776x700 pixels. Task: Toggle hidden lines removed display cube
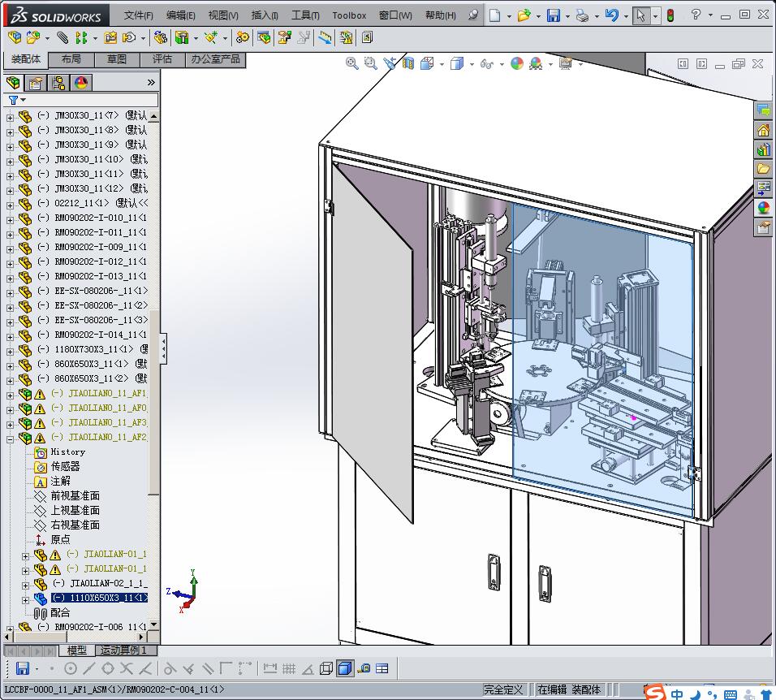click(x=326, y=668)
